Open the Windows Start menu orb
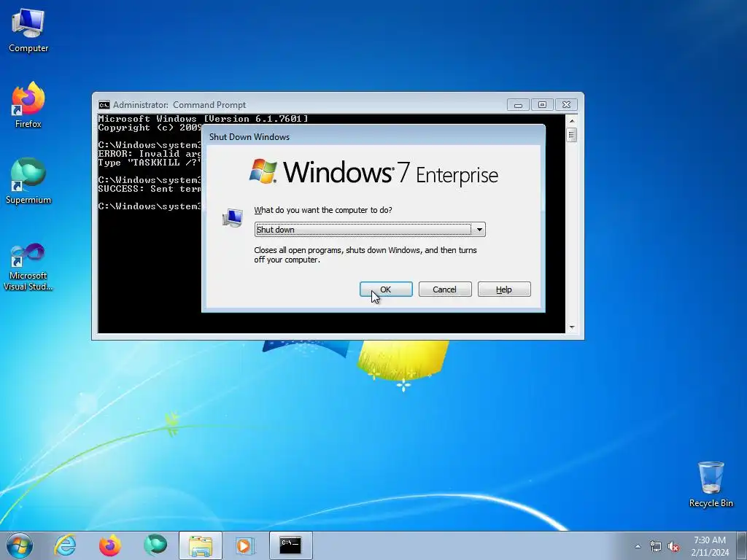The width and height of the screenshot is (747, 560). point(20,545)
